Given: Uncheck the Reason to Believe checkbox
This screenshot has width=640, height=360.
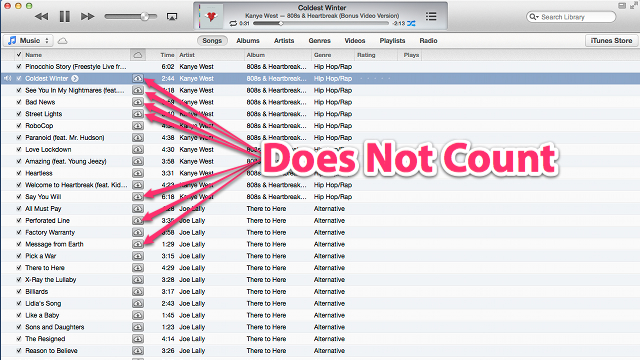Looking at the screenshot, I should click(18, 351).
